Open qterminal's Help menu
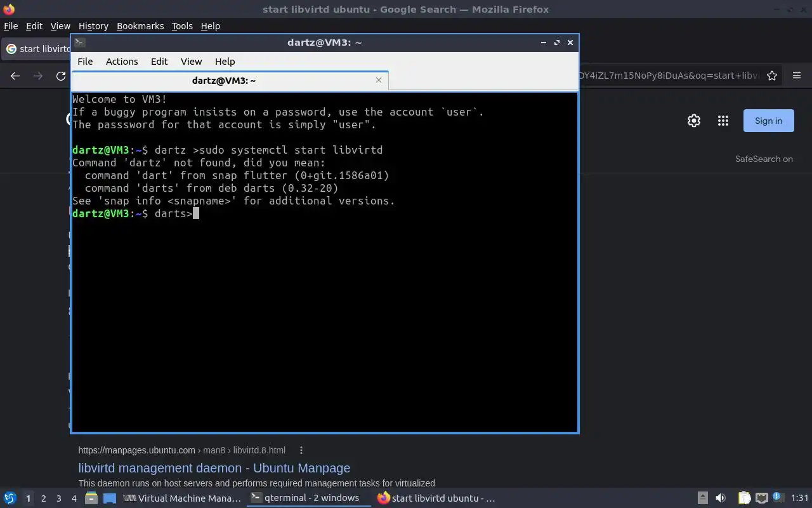 coord(225,62)
